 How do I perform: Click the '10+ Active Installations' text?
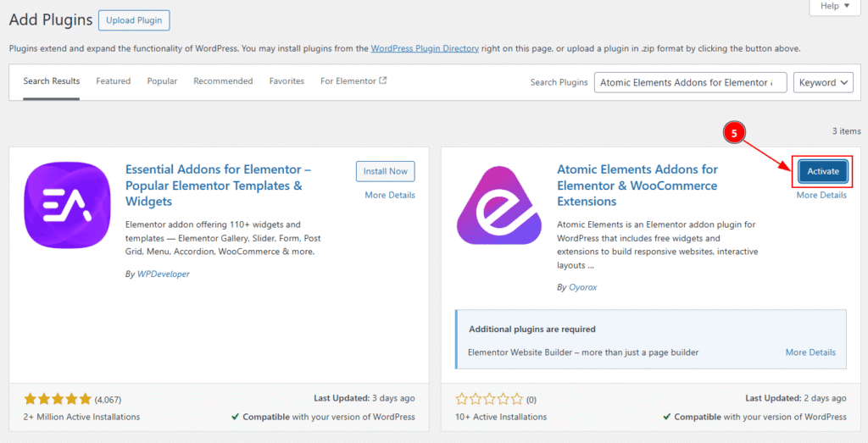501,417
